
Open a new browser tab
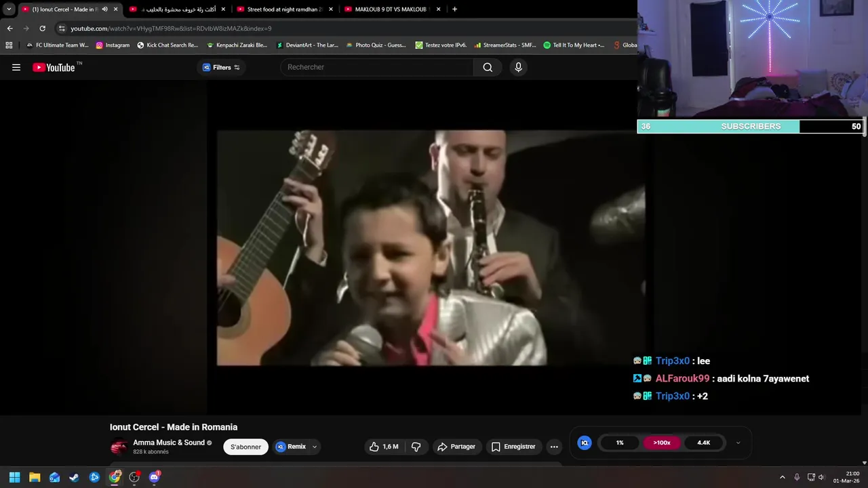point(454,9)
